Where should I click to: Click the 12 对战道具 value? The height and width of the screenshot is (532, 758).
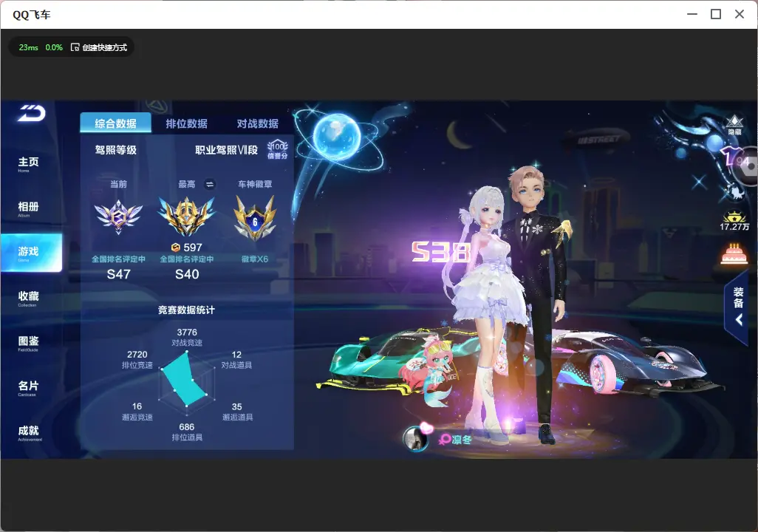[x=236, y=355]
